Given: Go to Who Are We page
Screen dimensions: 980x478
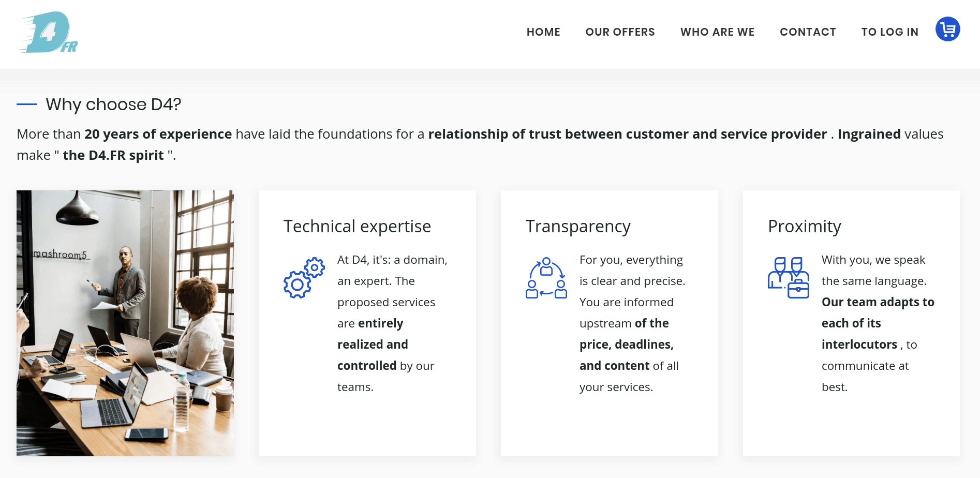Looking at the screenshot, I should [x=717, y=32].
